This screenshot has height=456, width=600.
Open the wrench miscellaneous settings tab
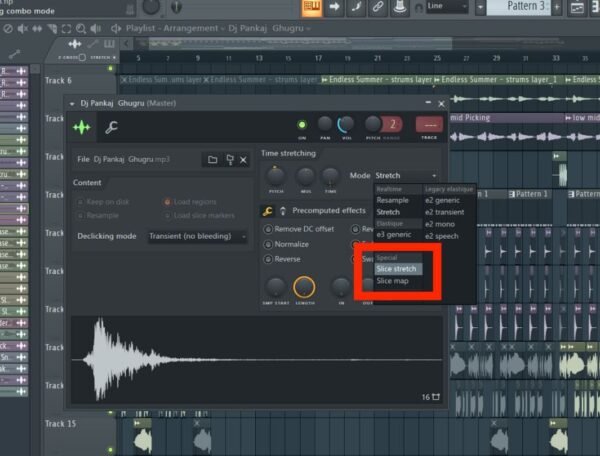pos(111,127)
